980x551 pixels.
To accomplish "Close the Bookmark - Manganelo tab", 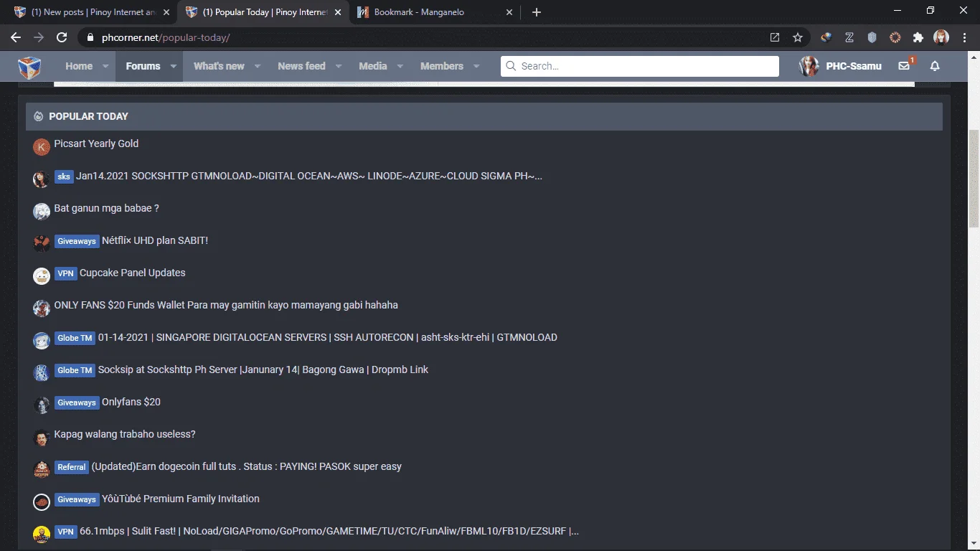I will [x=509, y=12].
